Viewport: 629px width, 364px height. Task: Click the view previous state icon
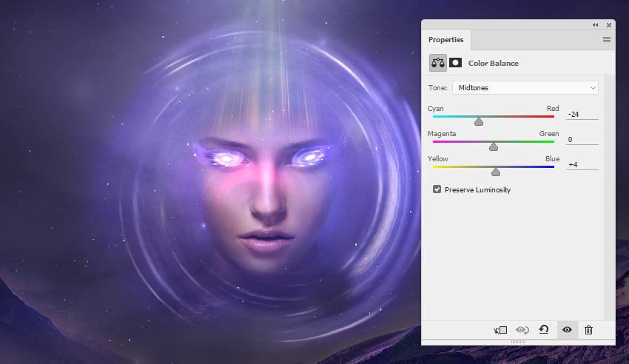(522, 330)
